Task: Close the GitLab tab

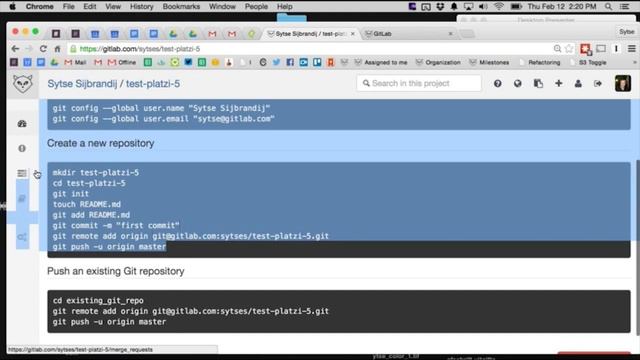Action: click(x=451, y=34)
